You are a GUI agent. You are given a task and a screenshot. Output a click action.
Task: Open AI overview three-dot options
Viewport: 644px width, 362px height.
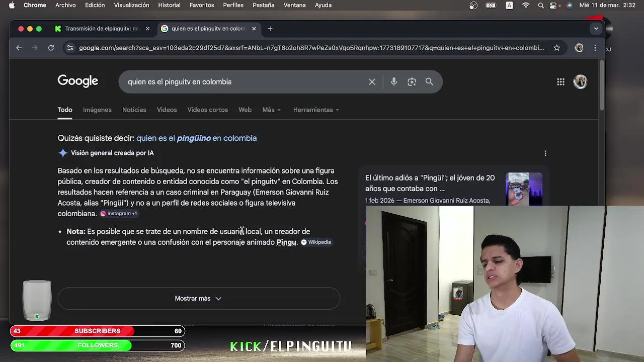(x=545, y=153)
